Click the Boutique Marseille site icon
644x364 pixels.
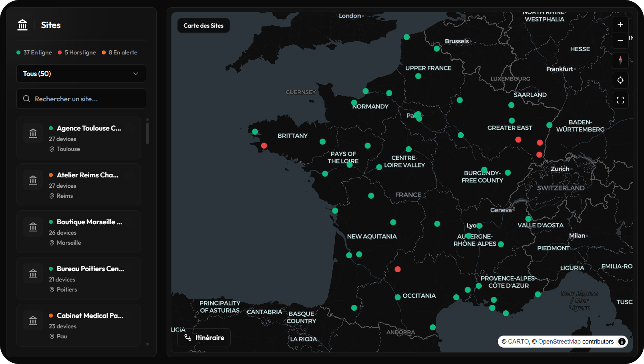coord(33,227)
